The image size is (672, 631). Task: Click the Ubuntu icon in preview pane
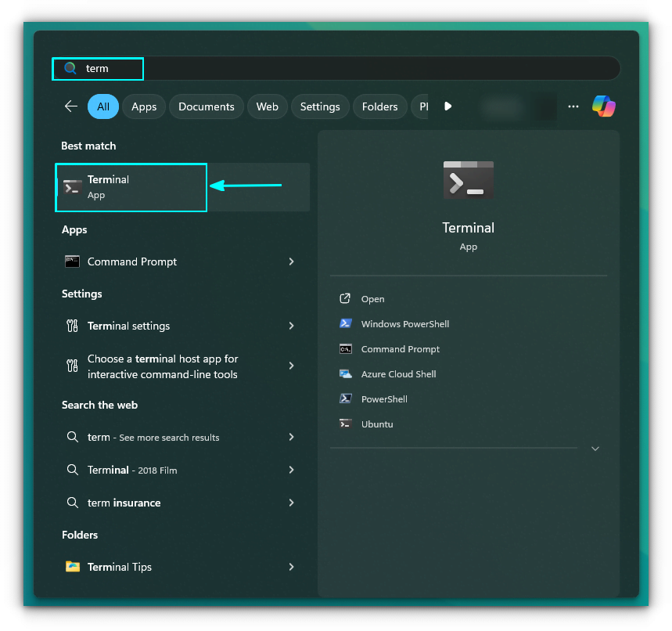pos(346,424)
